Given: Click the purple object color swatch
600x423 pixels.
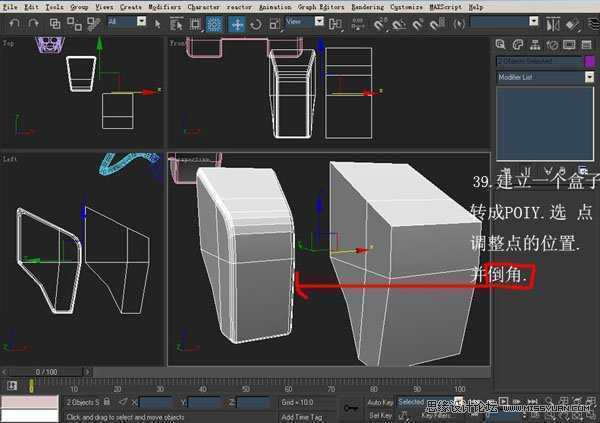Looking at the screenshot, I should [x=590, y=61].
